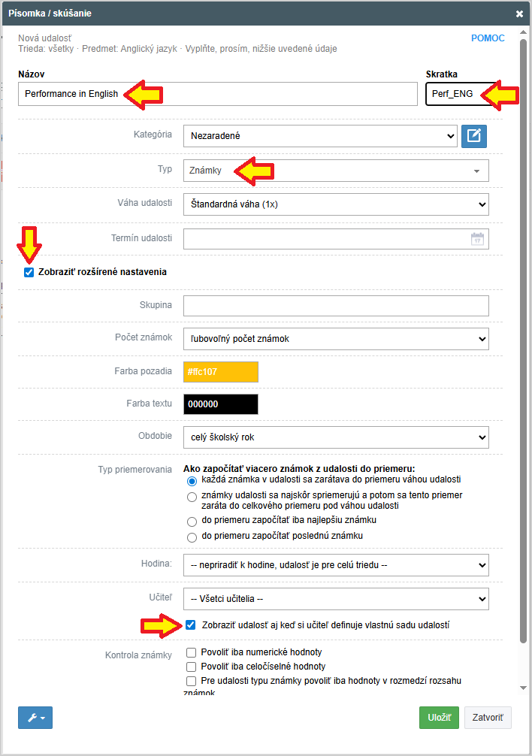Click the Skupina input field
Screen dimensions: 532x756
pos(336,306)
